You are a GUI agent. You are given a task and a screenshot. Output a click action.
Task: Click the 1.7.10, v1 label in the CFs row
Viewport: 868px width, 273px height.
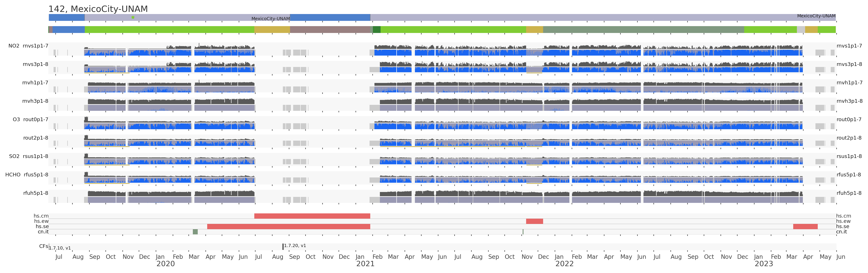pos(60,248)
